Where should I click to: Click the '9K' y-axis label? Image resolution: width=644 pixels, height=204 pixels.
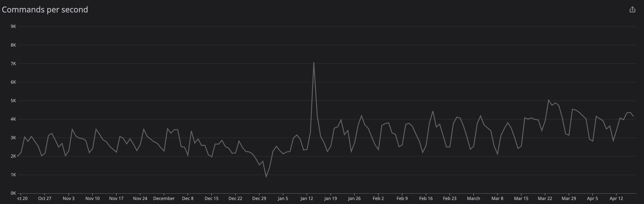(13, 26)
